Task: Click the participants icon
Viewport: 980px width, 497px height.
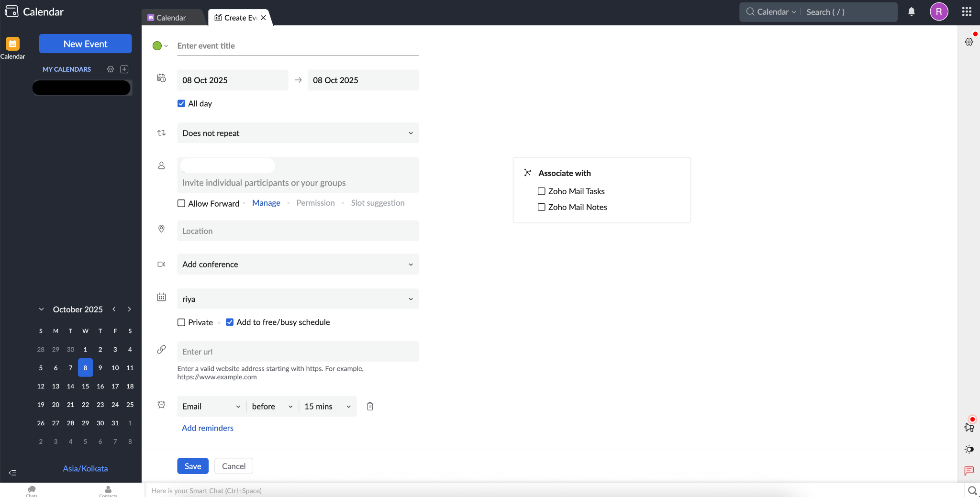Action: pos(161,166)
